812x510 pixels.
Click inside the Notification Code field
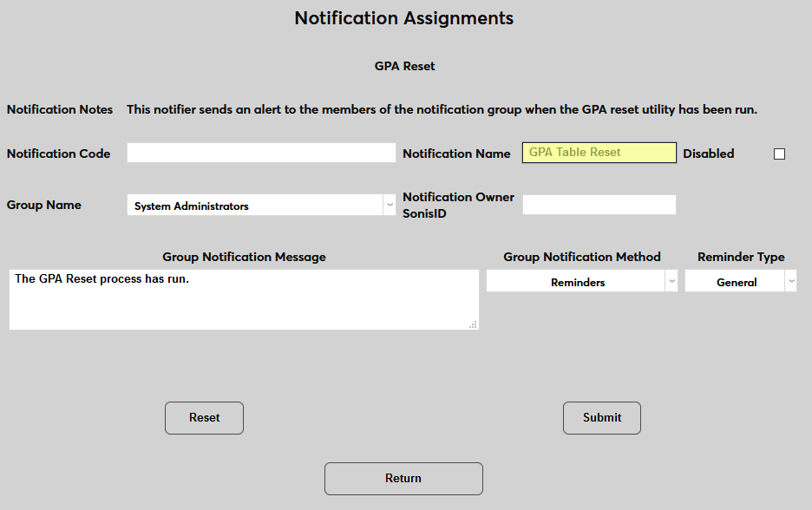pos(260,152)
